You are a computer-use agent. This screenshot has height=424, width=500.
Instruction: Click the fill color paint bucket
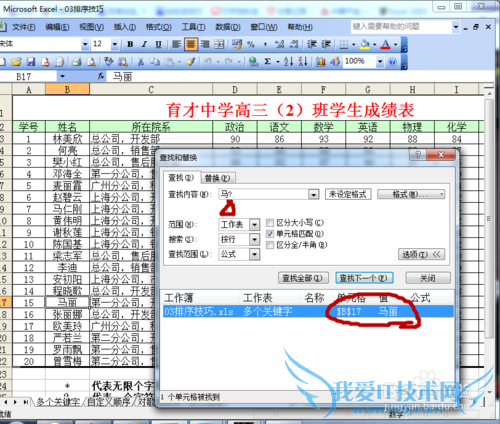[x=365, y=44]
